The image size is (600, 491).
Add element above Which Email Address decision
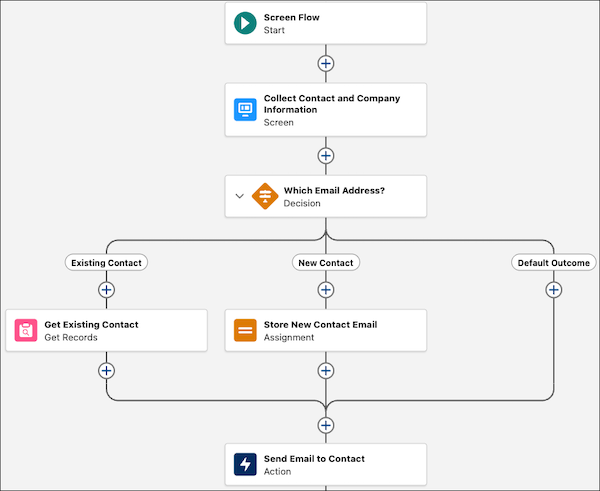point(326,156)
